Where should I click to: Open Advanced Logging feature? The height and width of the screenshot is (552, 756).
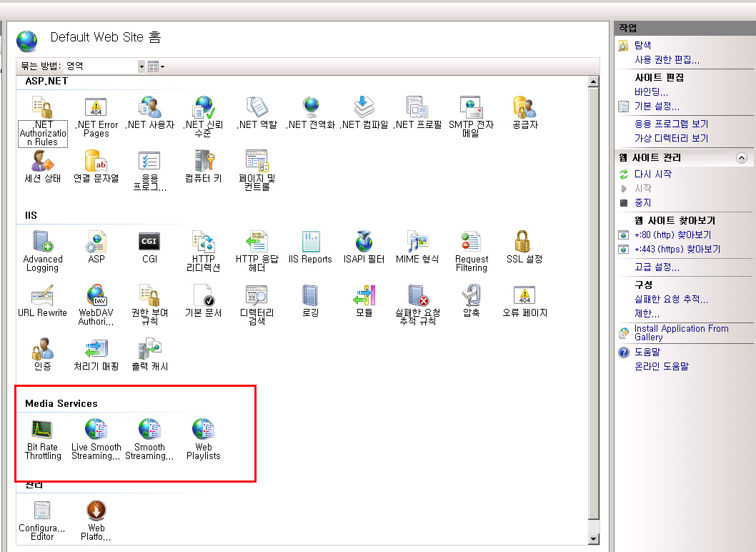tap(42, 252)
